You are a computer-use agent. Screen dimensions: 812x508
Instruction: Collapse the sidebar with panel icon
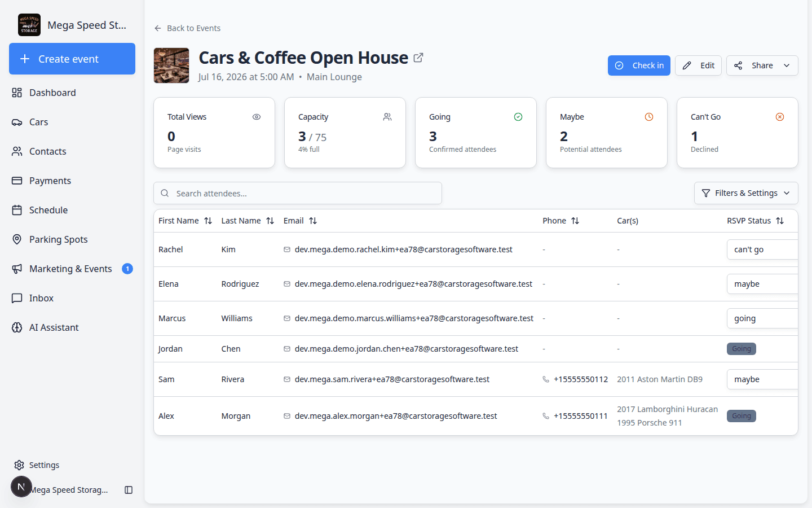[129, 490]
